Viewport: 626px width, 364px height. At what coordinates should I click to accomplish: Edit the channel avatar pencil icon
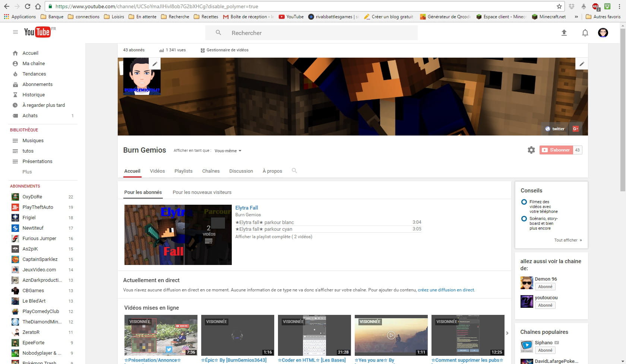pos(155,64)
